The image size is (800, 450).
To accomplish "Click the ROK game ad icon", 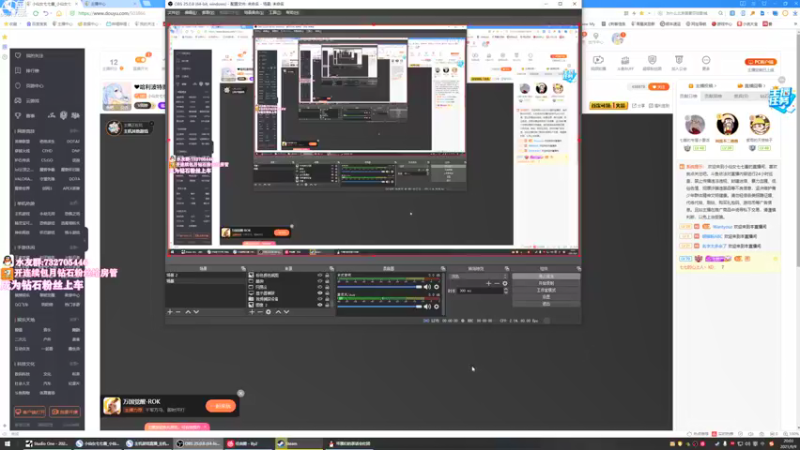I will (112, 406).
